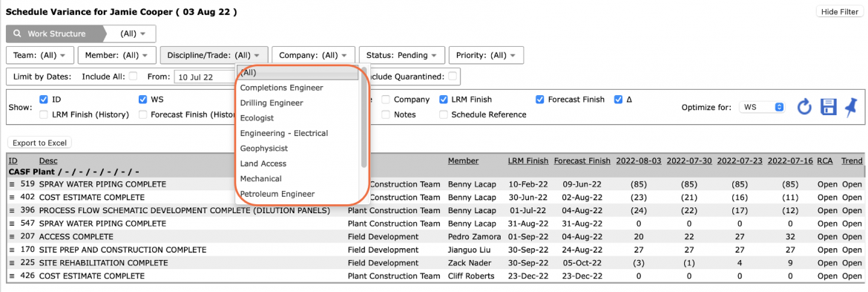Click the 2022-07-16 column header

[791, 160]
